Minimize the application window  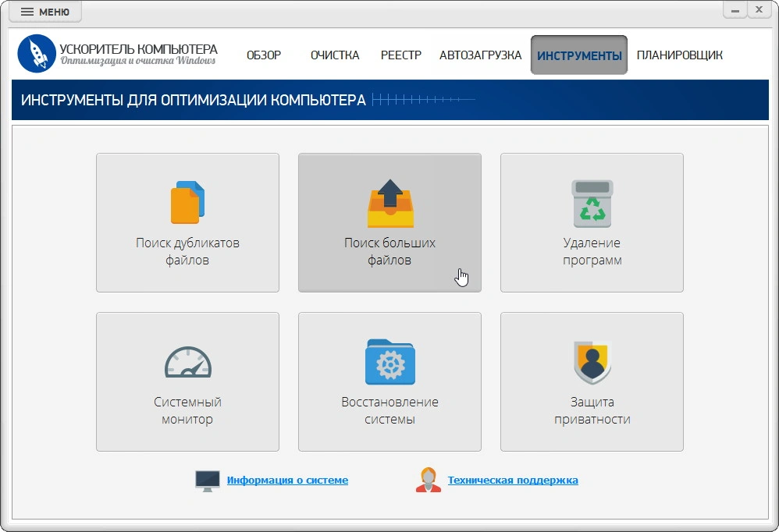pos(735,10)
